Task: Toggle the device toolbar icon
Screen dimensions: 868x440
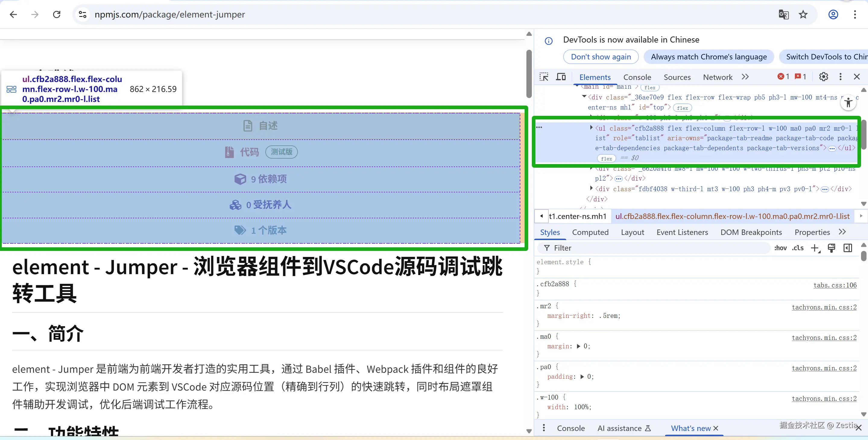Action: [x=561, y=77]
